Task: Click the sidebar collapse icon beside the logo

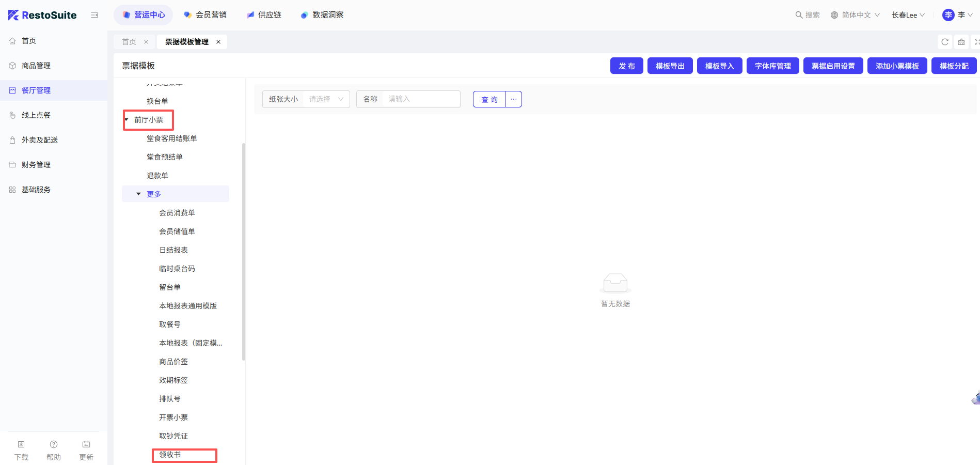Action: (x=94, y=15)
